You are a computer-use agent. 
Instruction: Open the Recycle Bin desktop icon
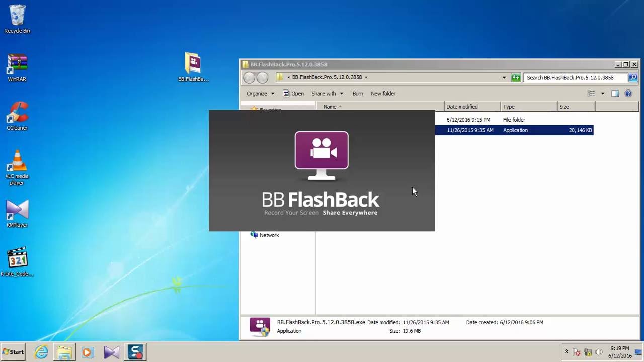17,19
